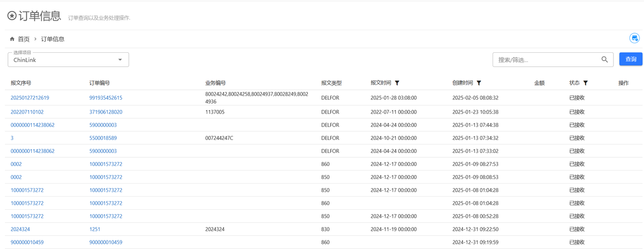Go to 首页 in the breadcrumb
The width and height of the screenshot is (644, 249).
click(24, 39)
